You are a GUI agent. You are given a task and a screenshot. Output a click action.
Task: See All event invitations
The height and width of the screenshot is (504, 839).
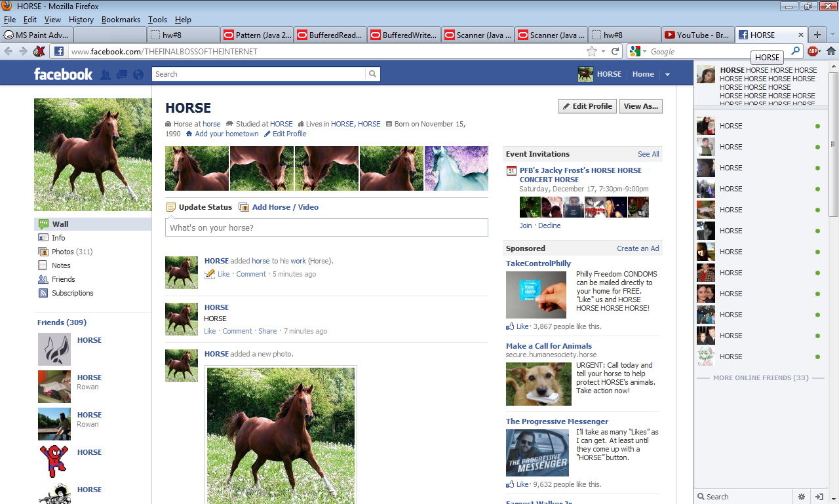(648, 154)
